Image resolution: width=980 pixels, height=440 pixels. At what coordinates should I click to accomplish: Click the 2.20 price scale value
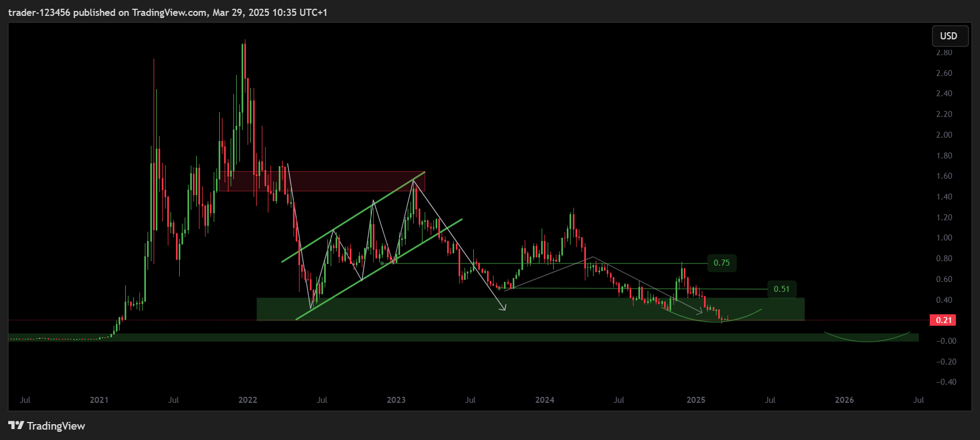click(944, 114)
